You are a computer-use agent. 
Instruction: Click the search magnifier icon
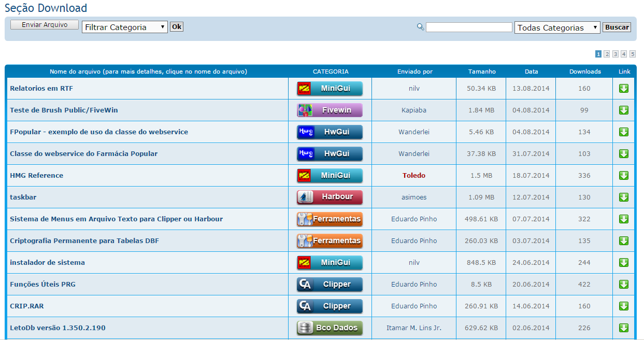[420, 27]
